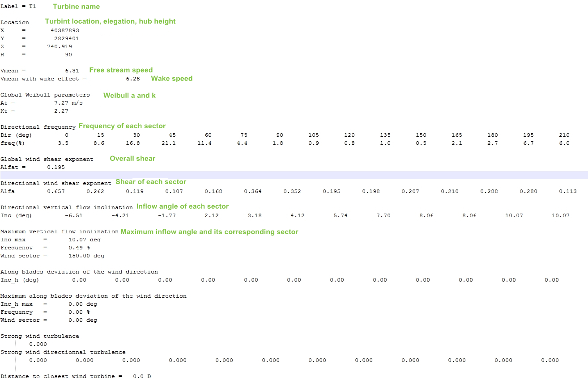Image resolution: width=588 pixels, height=383 pixels.
Task: Click the 'Alfat =' label
Action: (13, 167)
